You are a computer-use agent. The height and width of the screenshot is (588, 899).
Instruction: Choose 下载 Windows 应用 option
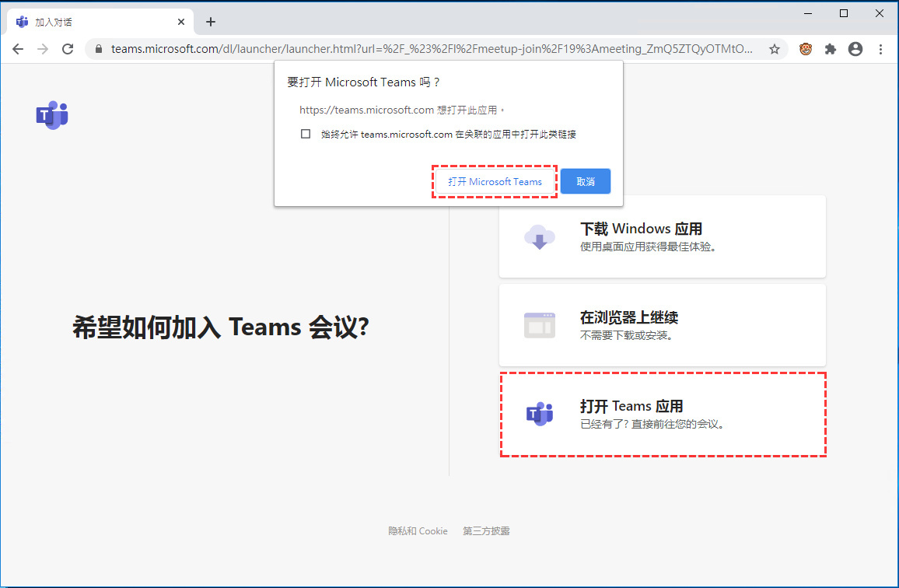coord(663,236)
